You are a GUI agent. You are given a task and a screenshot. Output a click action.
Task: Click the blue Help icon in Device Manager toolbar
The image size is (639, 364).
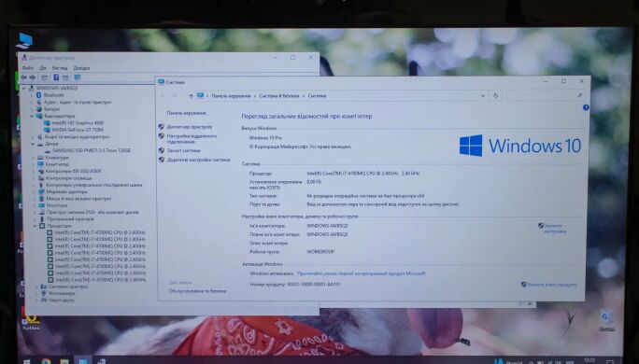(x=56, y=77)
